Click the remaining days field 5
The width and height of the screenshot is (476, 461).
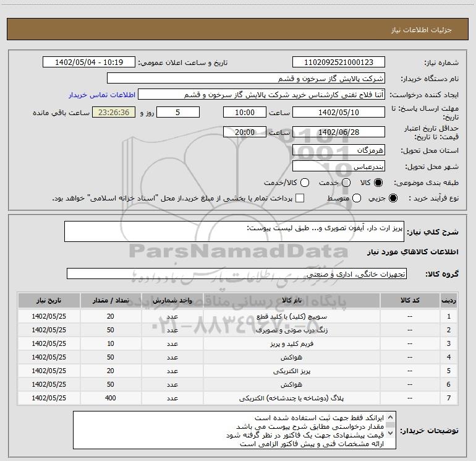click(178, 112)
